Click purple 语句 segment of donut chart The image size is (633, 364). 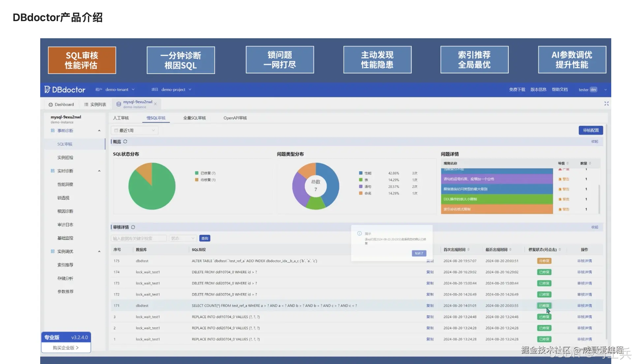(x=299, y=190)
